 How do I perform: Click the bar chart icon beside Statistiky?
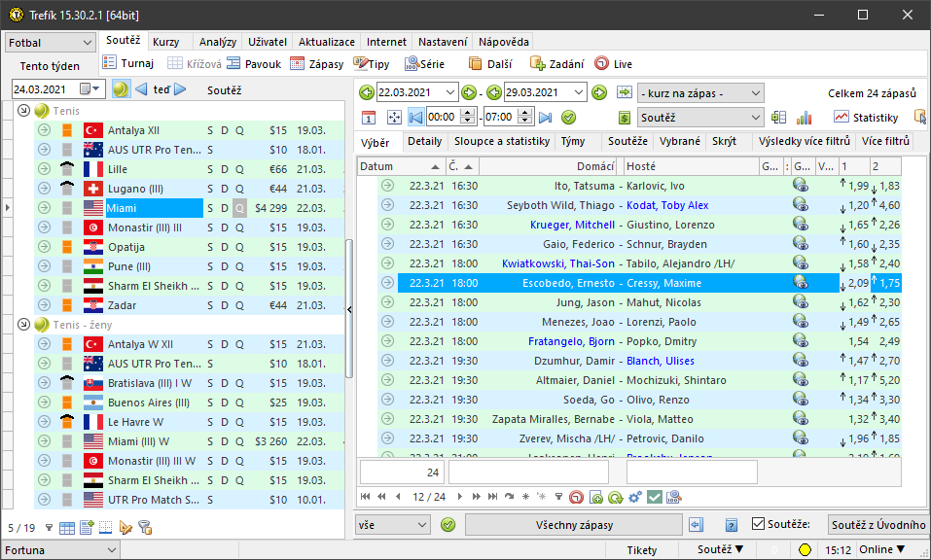[805, 118]
